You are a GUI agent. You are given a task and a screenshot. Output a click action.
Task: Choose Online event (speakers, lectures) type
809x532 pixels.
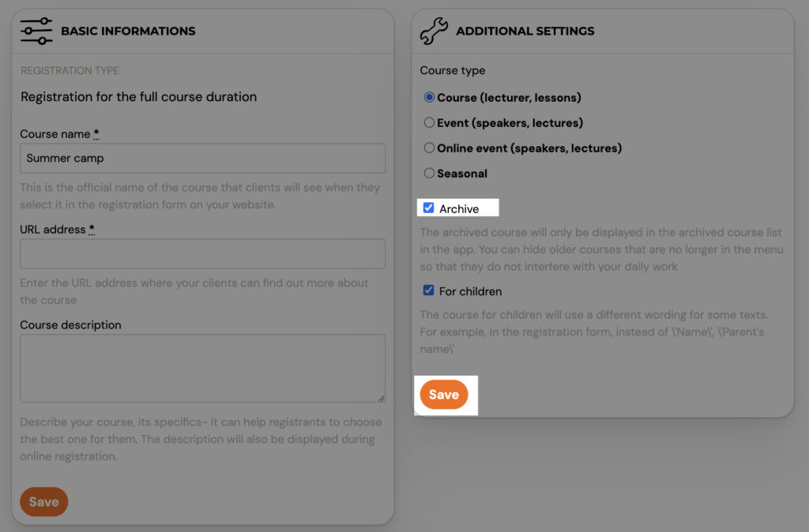[429, 148]
